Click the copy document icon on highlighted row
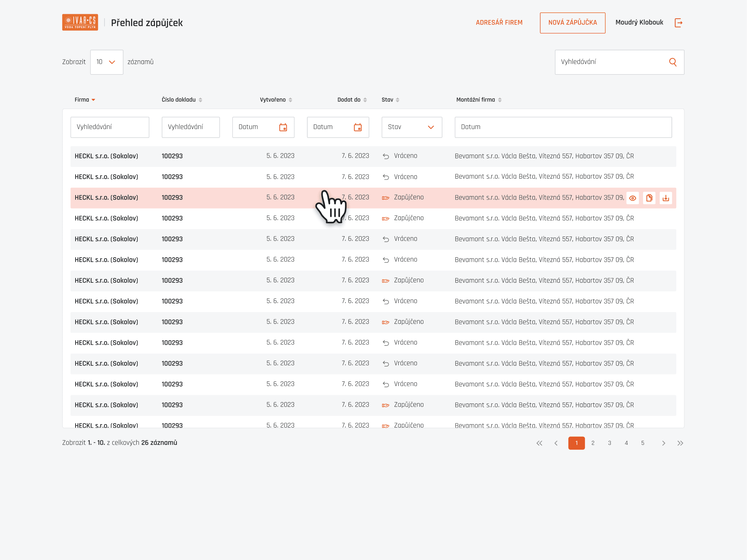This screenshot has width=747, height=560. click(649, 198)
